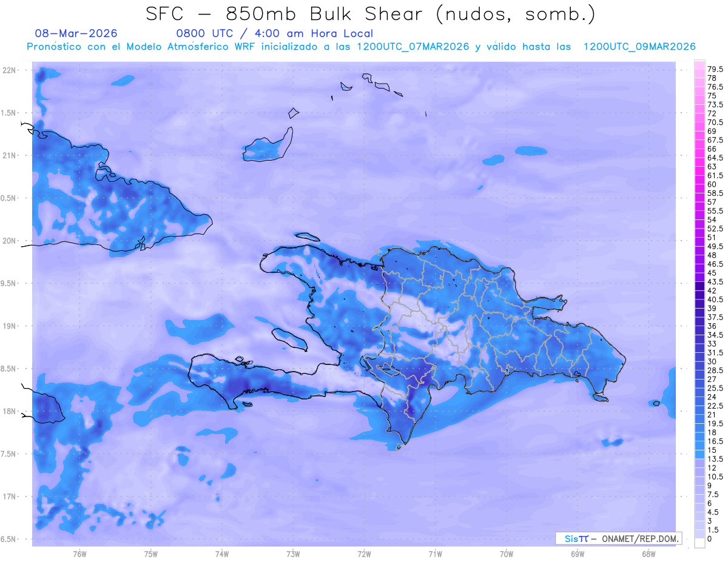Click the "0800 UTC / 4:00 am Hora Local" time text

pyautogui.click(x=274, y=33)
